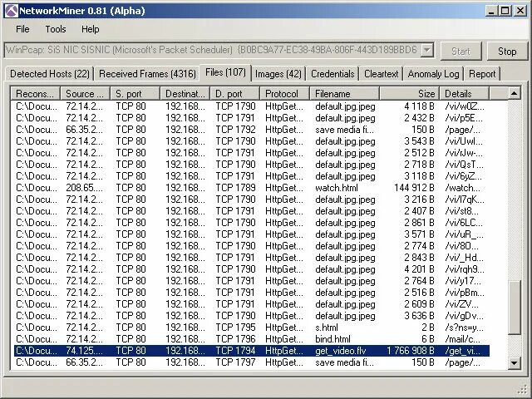
Task: Click the TCP 1797 destination port cell
Action: point(235,362)
